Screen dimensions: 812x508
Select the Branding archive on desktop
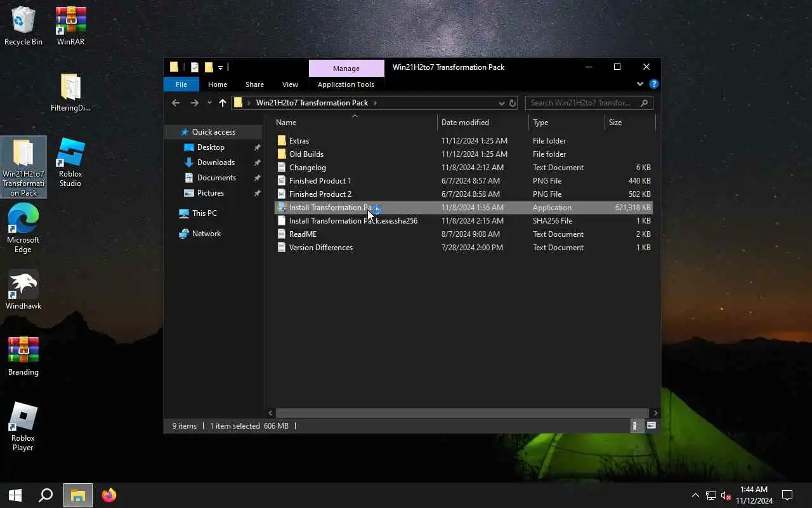[23, 356]
